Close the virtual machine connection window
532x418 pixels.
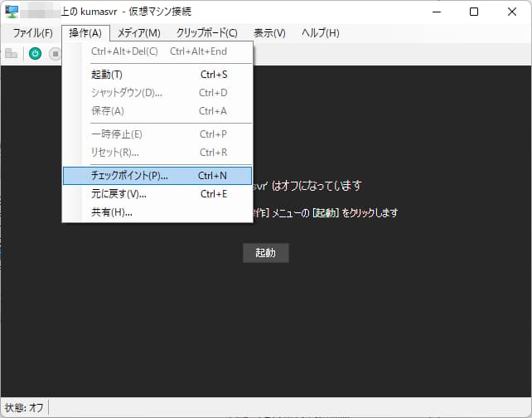tap(512, 12)
